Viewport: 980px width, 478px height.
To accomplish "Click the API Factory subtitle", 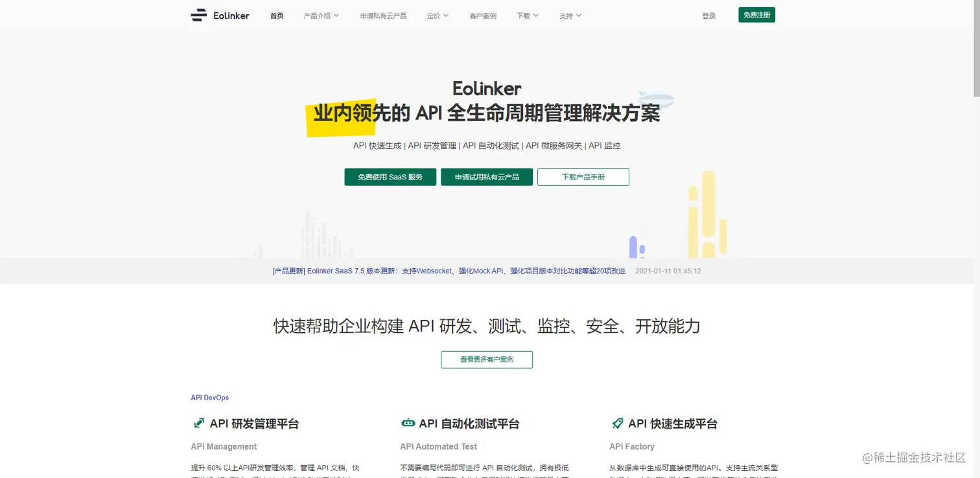I will pyautogui.click(x=632, y=446).
